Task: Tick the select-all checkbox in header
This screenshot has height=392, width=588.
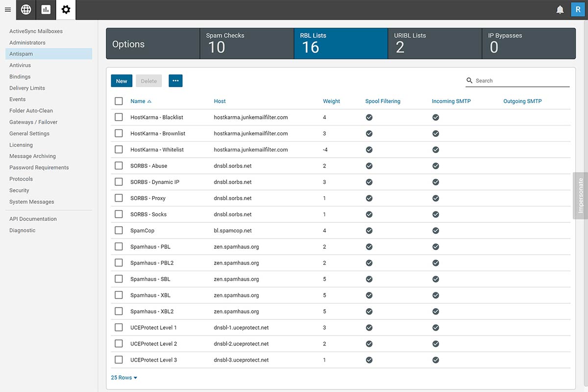Action: pyautogui.click(x=119, y=101)
